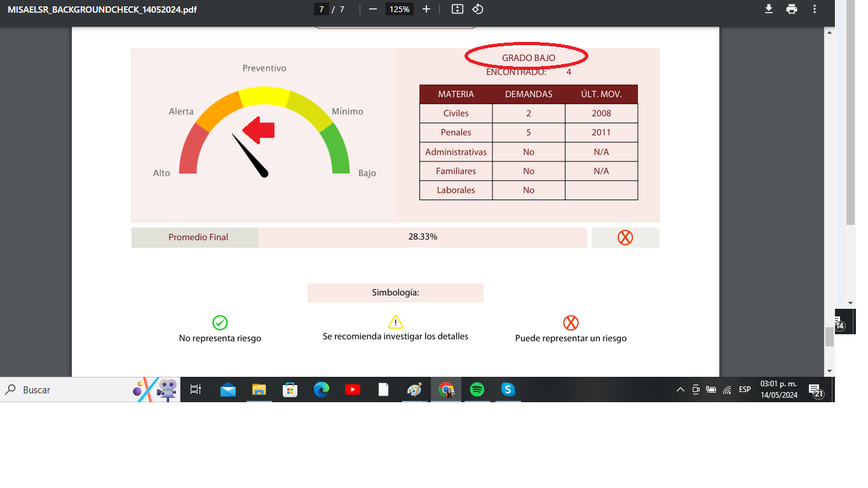Image resolution: width=868 pixels, height=488 pixels.
Task: Click the page number field showing 7
Action: tap(322, 9)
